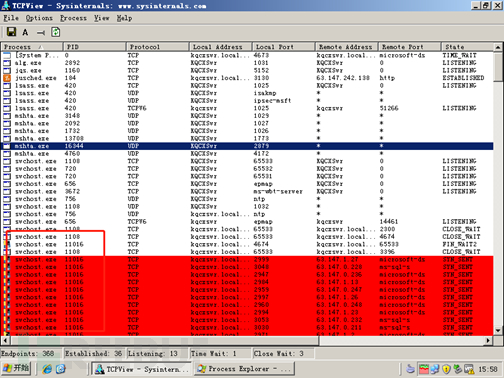Open the File menu
504x378 pixels.
[11, 18]
